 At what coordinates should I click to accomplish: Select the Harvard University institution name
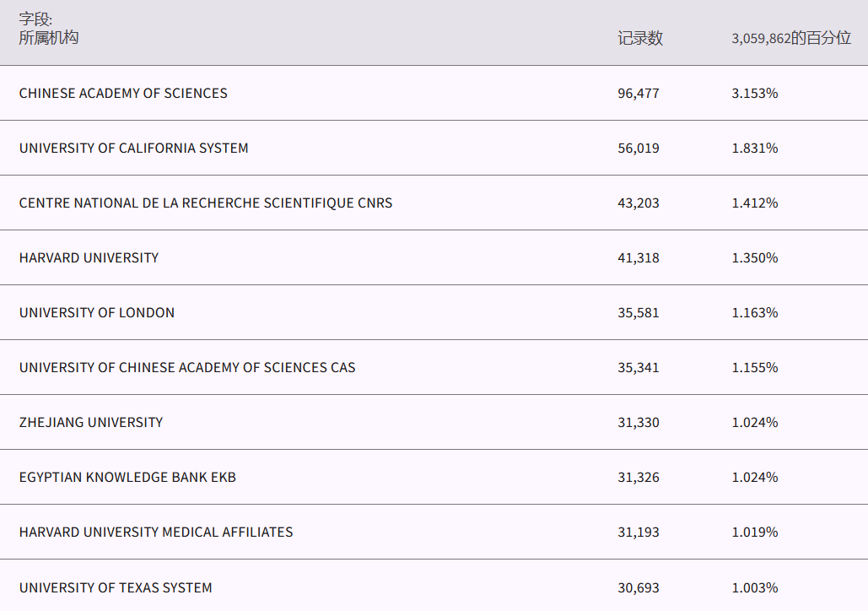89,258
